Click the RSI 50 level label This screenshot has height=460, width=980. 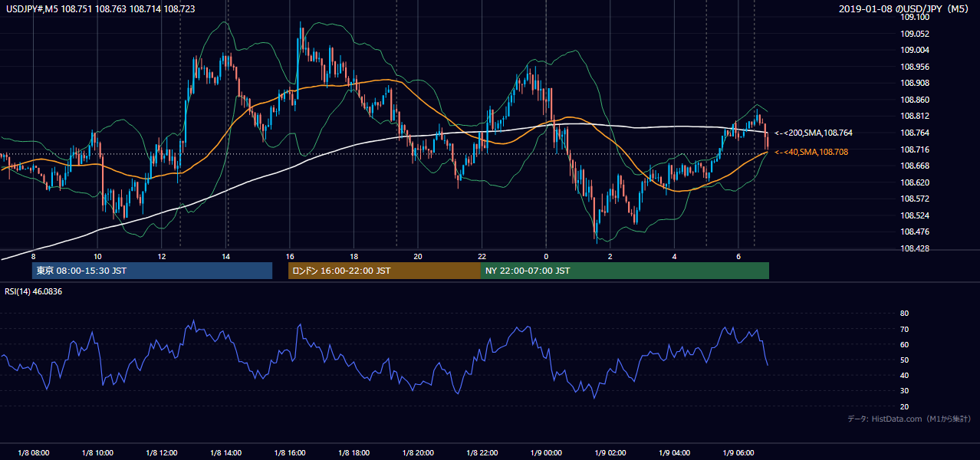[904, 360]
